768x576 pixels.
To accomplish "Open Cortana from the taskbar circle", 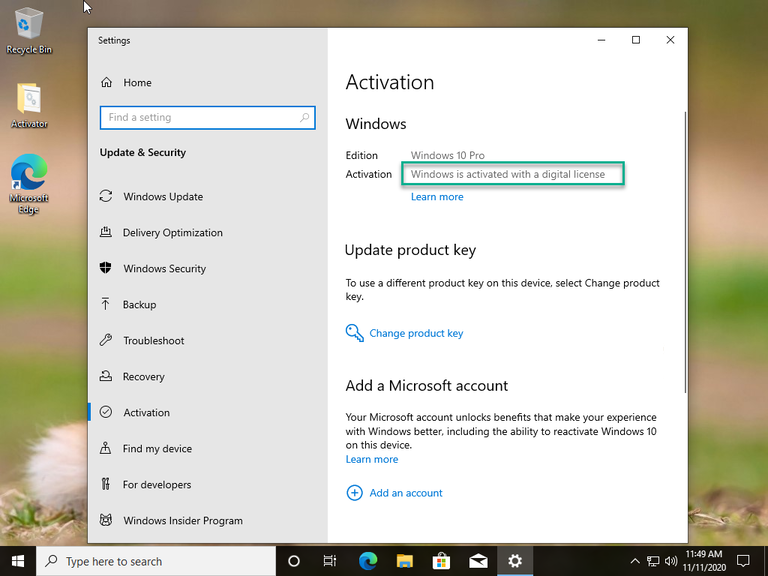I will [294, 561].
